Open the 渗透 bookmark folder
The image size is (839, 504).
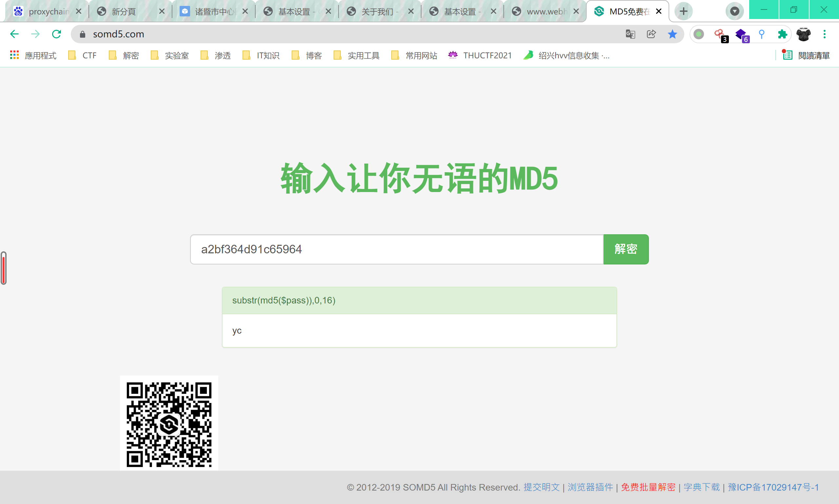(215, 55)
